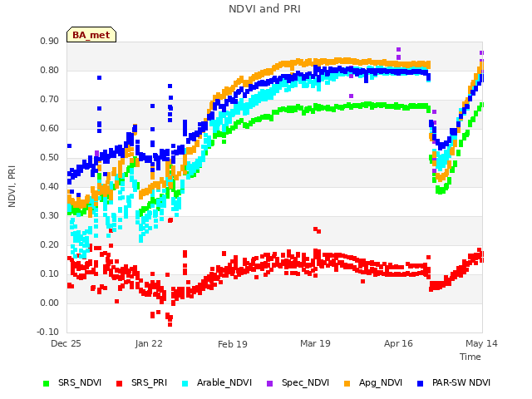Image resolution: width=532 pixels, height=399 pixels.
Task: Click the cyan Arable_NDVI legend swatch
Action: click(x=185, y=383)
